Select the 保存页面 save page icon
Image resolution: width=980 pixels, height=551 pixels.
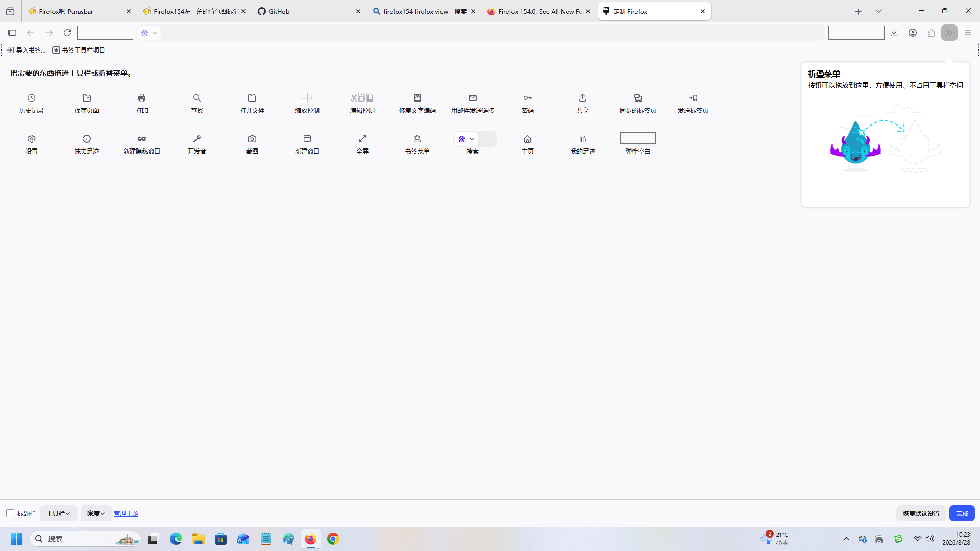pos(87,98)
